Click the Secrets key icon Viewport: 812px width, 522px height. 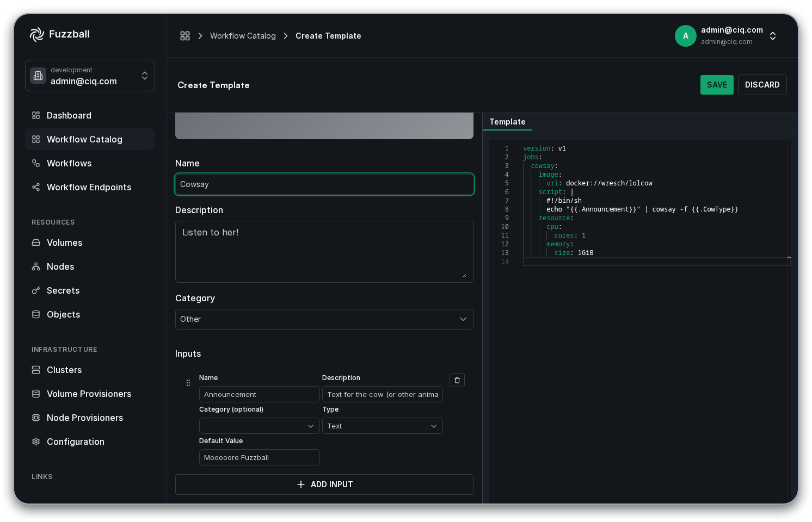click(36, 290)
